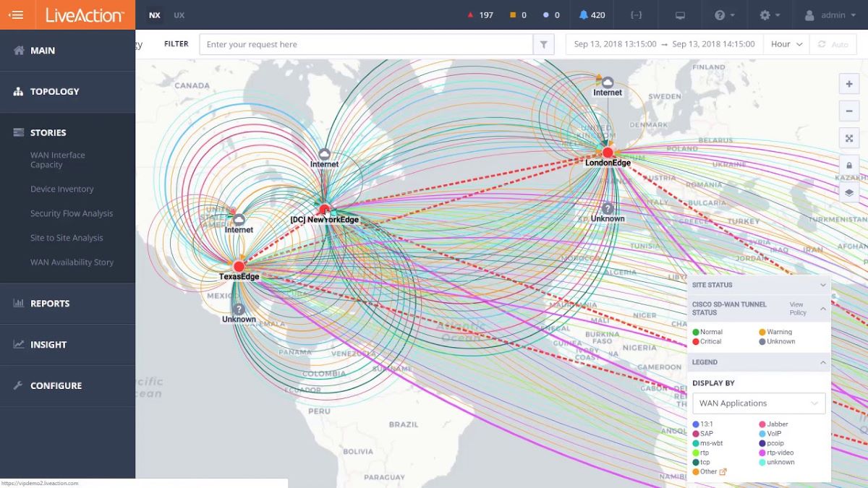Toggle Auto refresh next to the Hour selector
Screen dimensions: 868x488
tap(832, 43)
